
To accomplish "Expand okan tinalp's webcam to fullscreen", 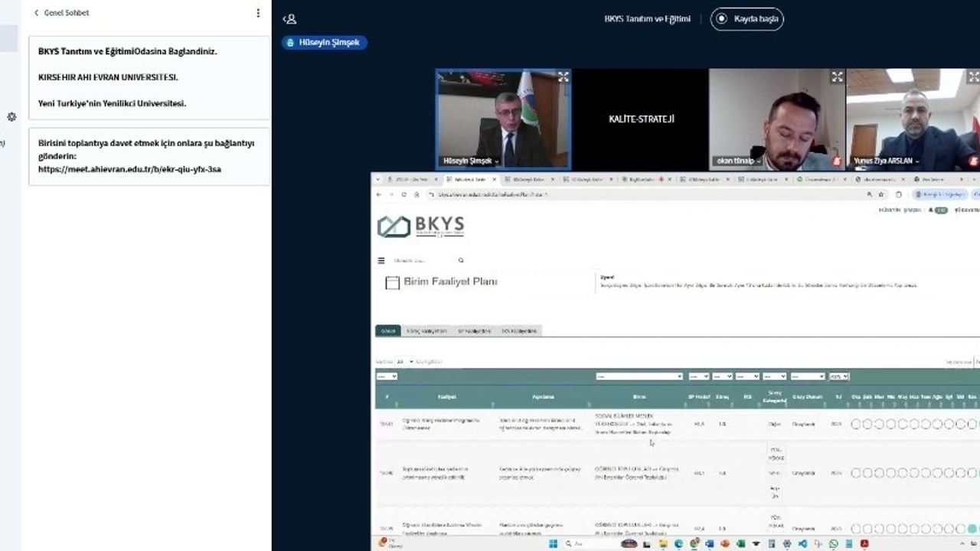I will (x=837, y=77).
